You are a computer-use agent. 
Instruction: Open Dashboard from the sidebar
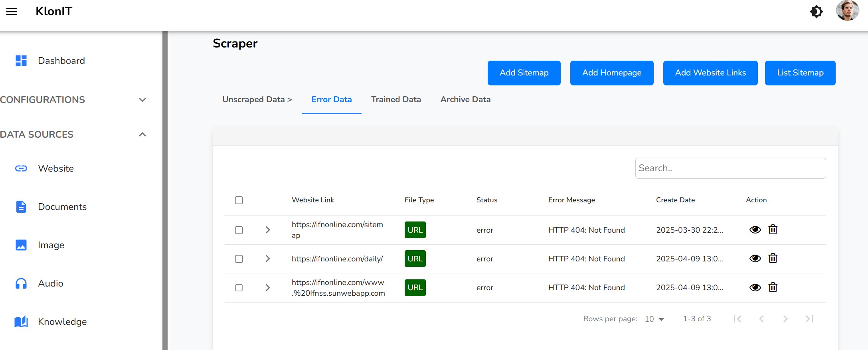point(61,61)
